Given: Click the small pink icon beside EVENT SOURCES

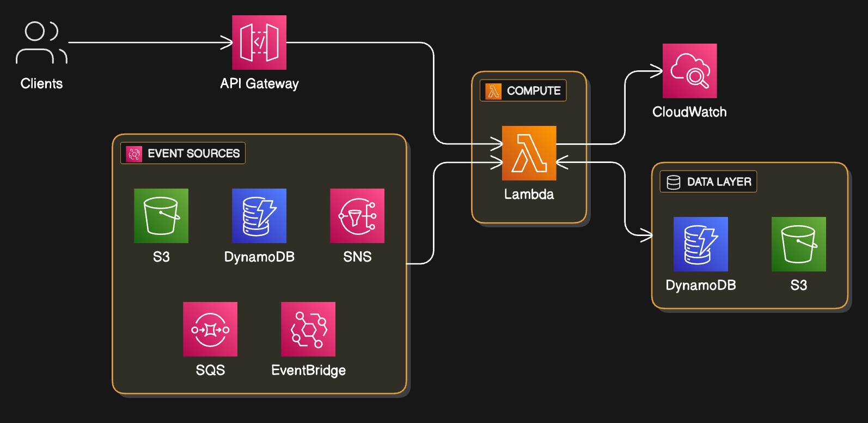Looking at the screenshot, I should pyautogui.click(x=134, y=154).
